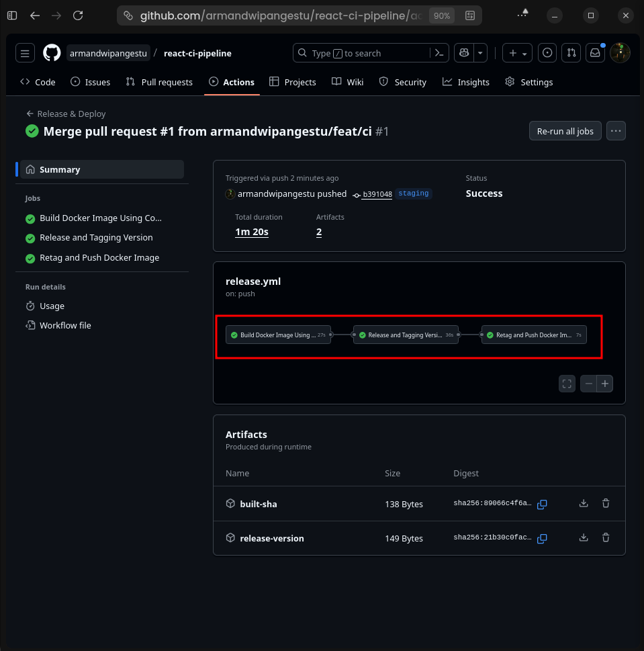644x651 pixels.
Task: Expand the Create new plus dropdown
Action: 516,53
